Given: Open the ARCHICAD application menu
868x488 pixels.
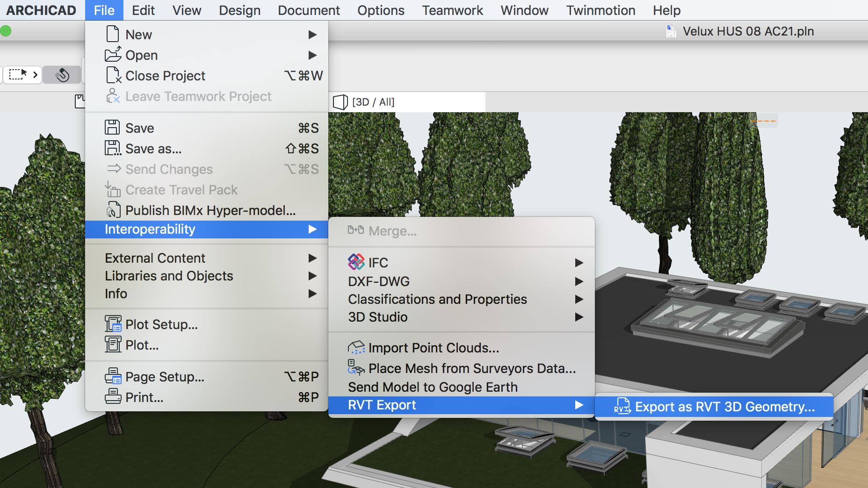Looking at the screenshot, I should [x=41, y=10].
